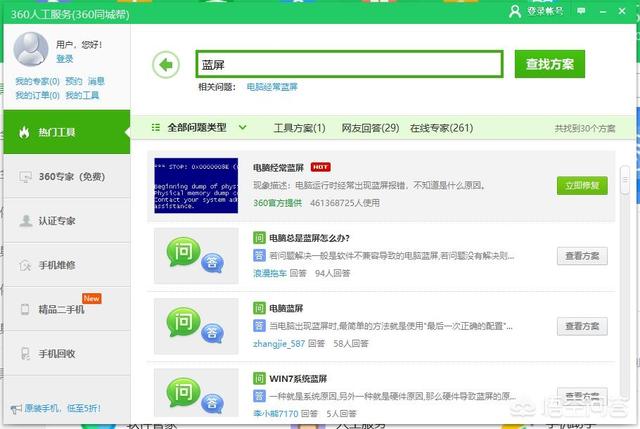Click the 58人回答 count text
This screenshot has width=640, height=429.
[x=351, y=344]
